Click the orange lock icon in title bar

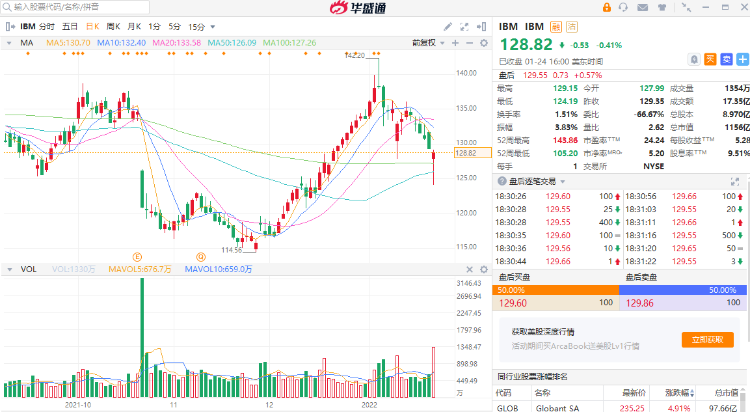pyautogui.click(x=607, y=7)
